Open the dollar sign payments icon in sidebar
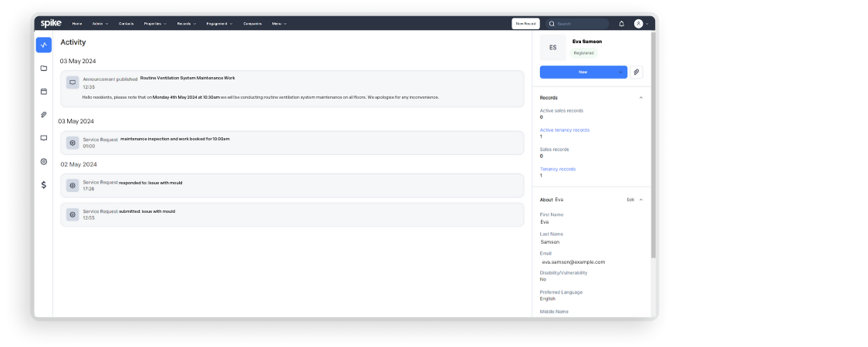 click(44, 185)
